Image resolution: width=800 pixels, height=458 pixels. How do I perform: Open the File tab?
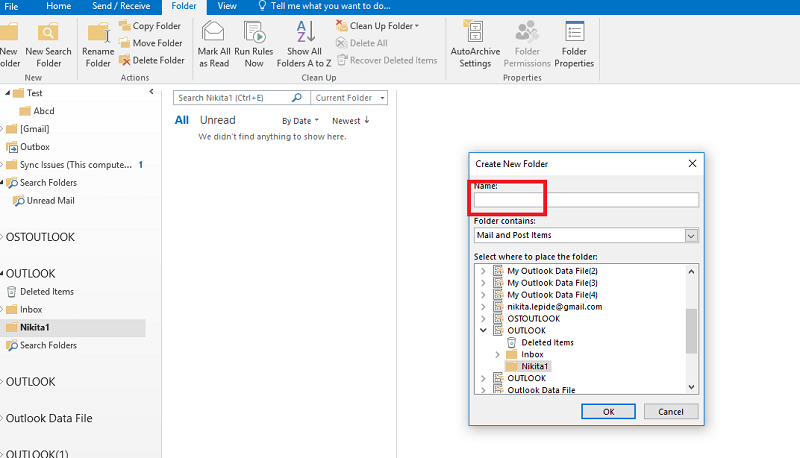(11, 6)
